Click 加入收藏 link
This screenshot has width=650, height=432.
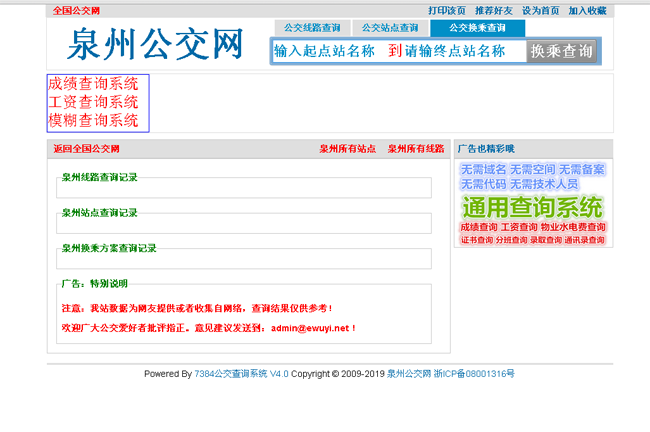pos(587,11)
